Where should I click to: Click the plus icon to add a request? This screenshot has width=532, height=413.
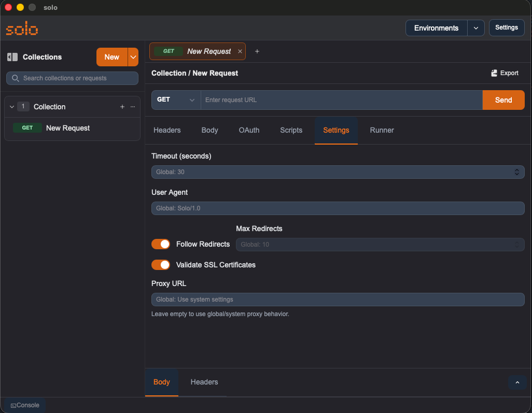122,107
